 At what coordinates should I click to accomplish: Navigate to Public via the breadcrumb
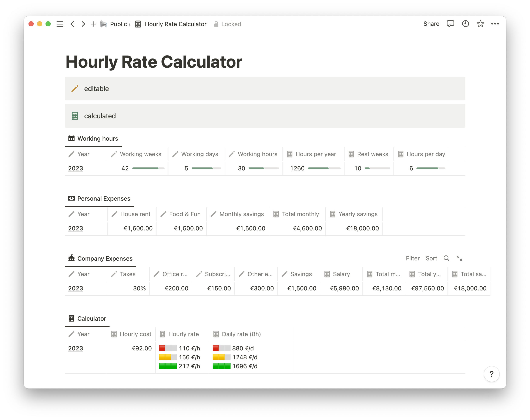[119, 24]
